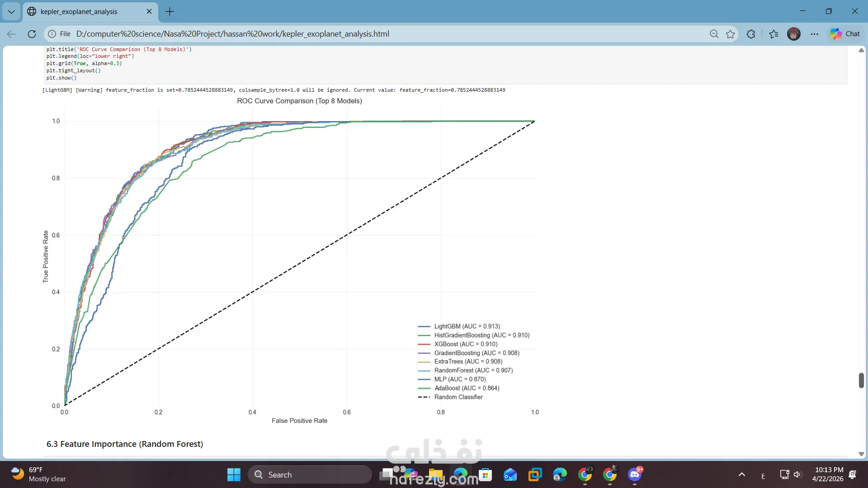Open Discord from the taskbar
This screenshot has width=868, height=488.
click(x=634, y=474)
